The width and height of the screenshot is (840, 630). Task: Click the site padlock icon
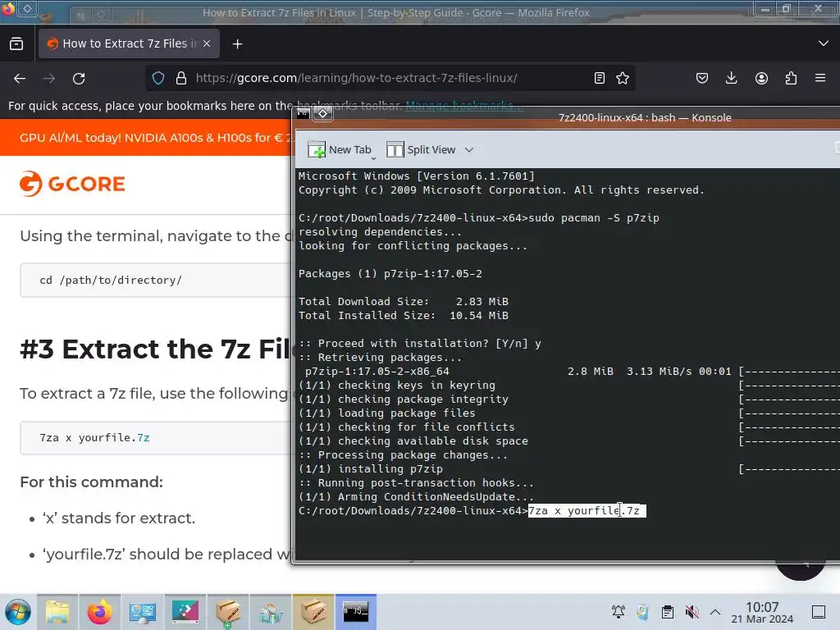coord(181,78)
